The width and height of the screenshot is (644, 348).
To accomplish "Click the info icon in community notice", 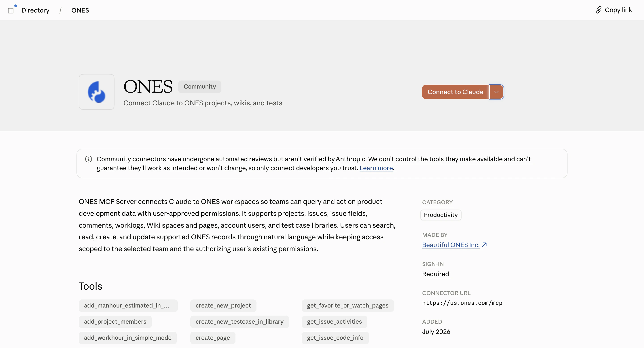I will [89, 159].
